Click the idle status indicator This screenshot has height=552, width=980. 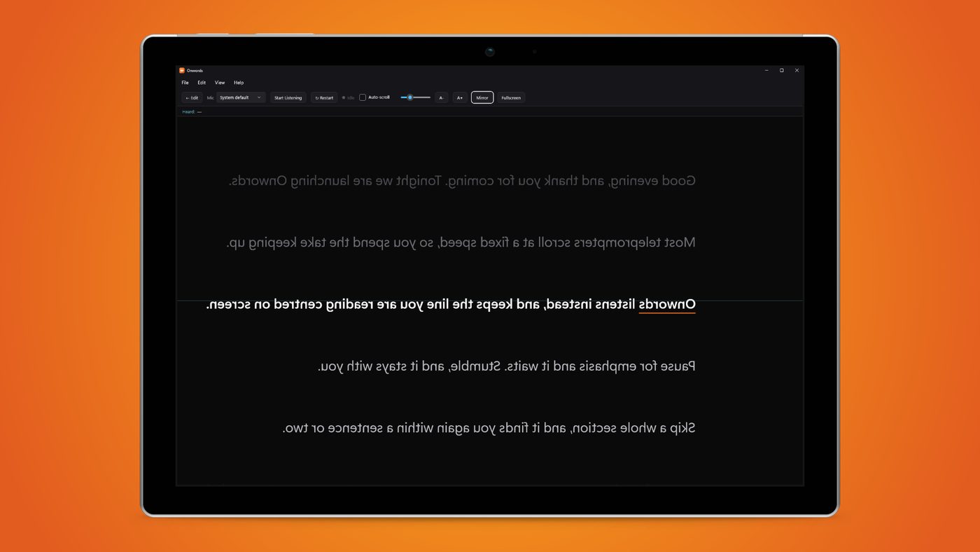tap(348, 97)
